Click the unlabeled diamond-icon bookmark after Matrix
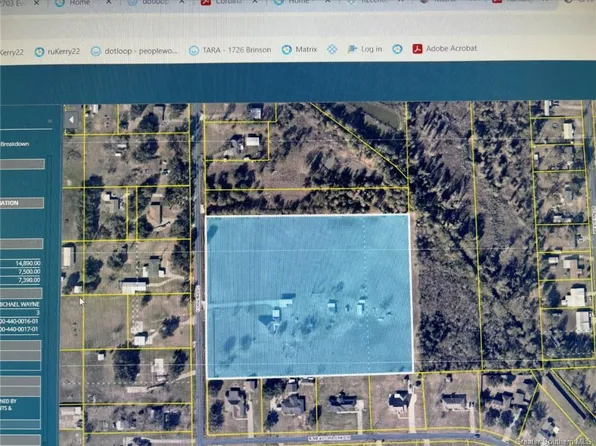Image resolution: width=596 pixels, height=446 pixels. (x=332, y=49)
